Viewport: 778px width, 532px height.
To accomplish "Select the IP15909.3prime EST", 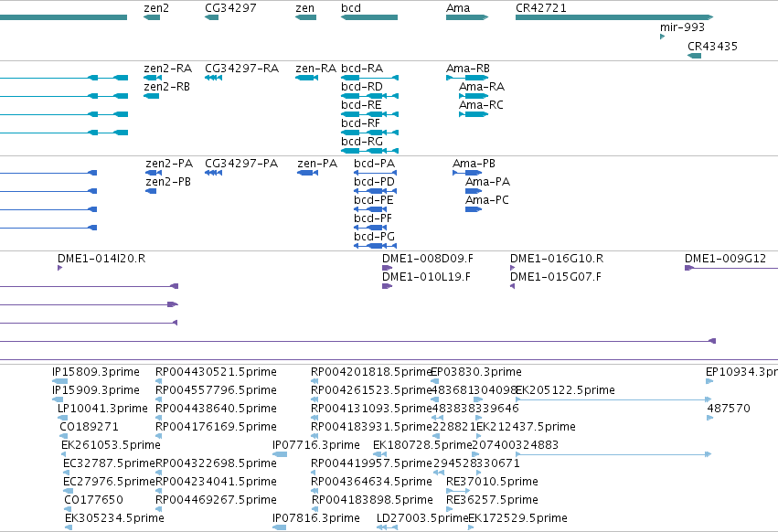I will tap(58, 399).
